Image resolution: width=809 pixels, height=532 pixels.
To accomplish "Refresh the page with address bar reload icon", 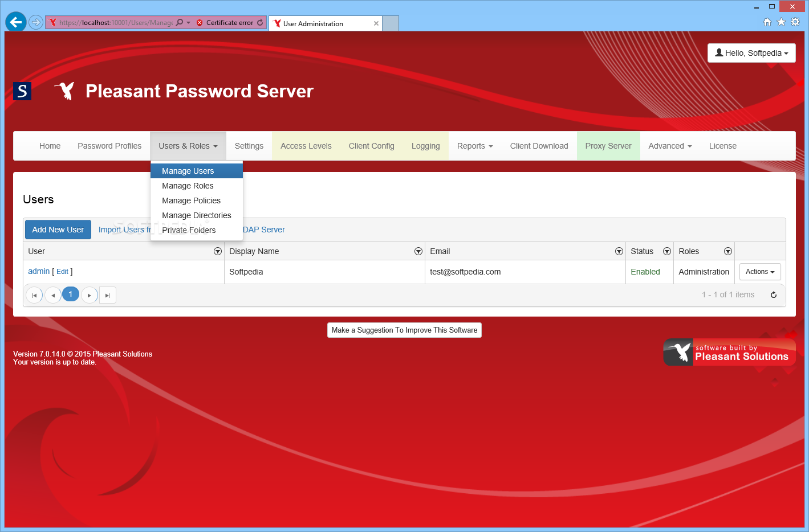I will coord(260,23).
